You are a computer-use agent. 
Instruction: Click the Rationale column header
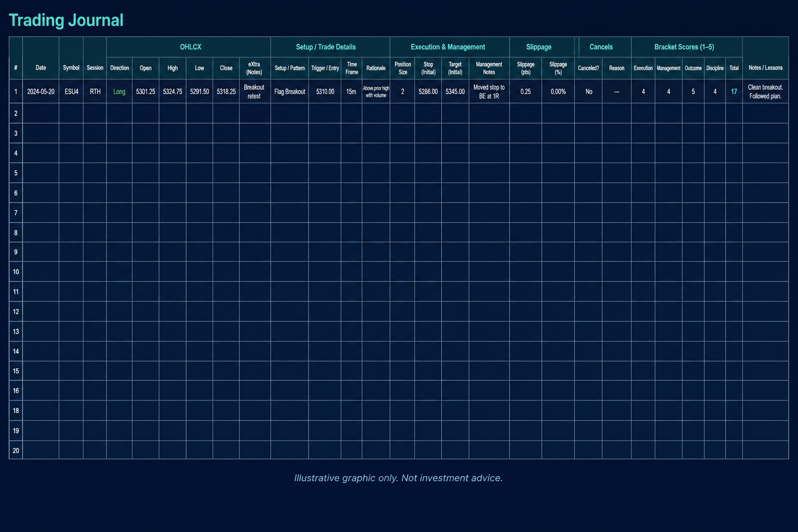(376, 68)
